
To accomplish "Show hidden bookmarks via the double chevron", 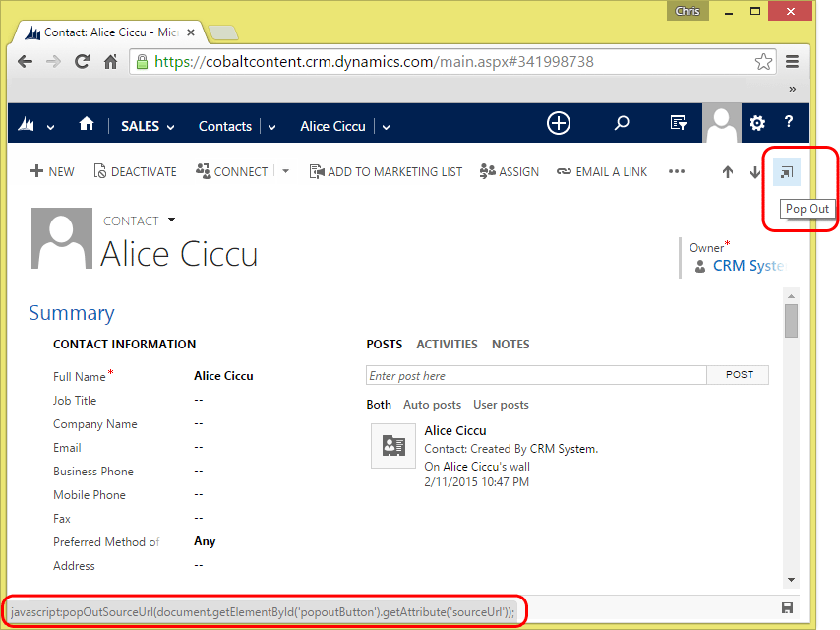I will click(793, 89).
